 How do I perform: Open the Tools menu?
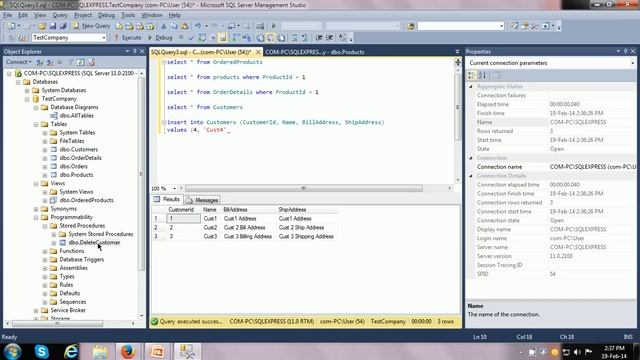pyautogui.click(x=128, y=15)
